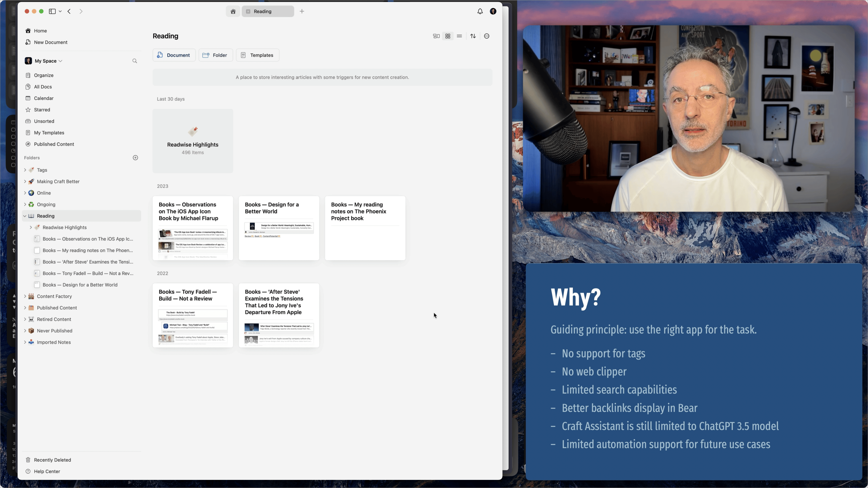Expand the Online folder
868x488 pixels.
[x=25, y=193]
